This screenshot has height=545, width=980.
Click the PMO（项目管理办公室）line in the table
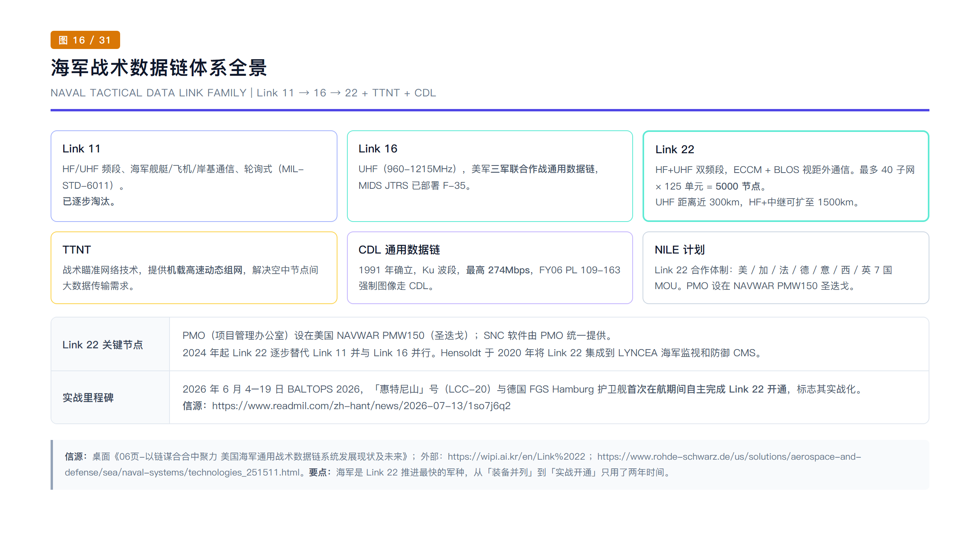(x=398, y=336)
